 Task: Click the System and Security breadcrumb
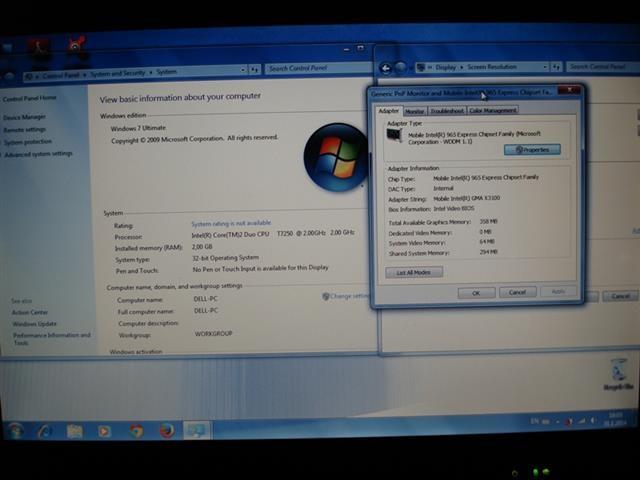click(118, 73)
